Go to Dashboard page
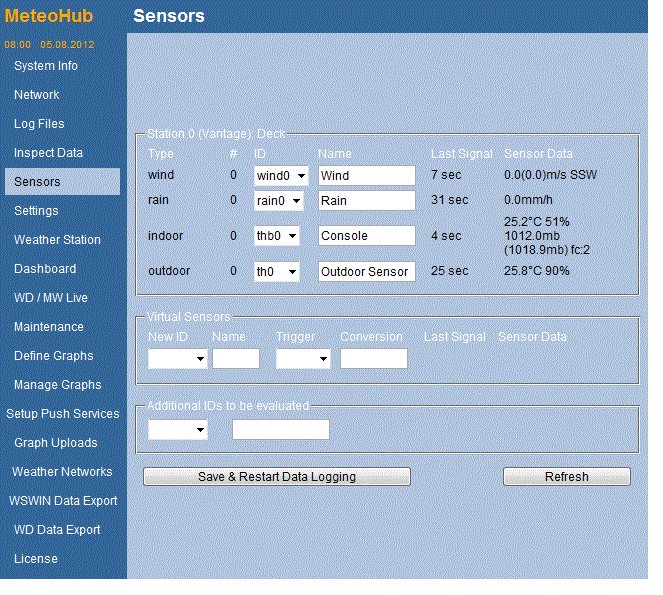663x595 pixels. [45, 269]
